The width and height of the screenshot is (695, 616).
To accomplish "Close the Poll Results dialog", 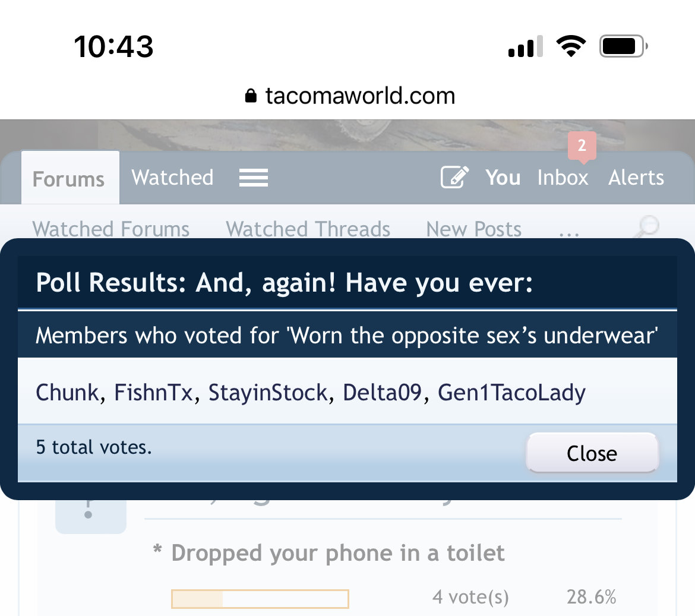I will [592, 453].
